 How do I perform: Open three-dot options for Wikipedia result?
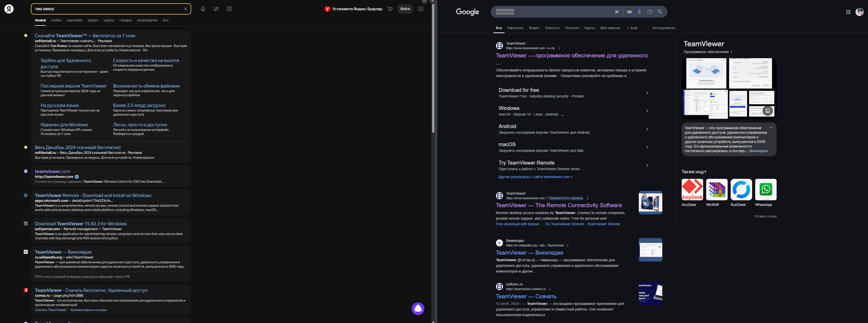click(568, 245)
